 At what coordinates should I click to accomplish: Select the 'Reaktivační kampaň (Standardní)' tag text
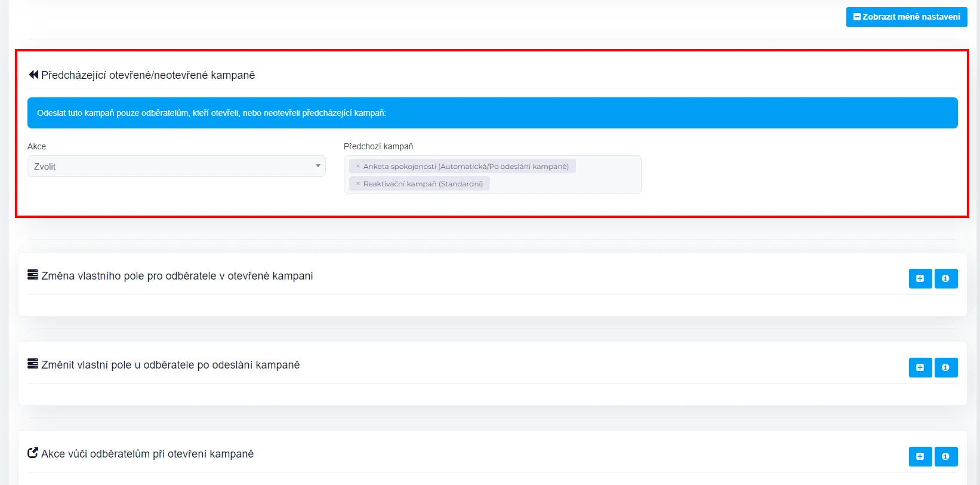[x=423, y=184]
